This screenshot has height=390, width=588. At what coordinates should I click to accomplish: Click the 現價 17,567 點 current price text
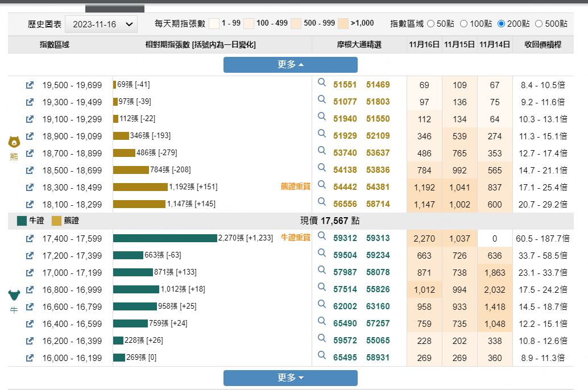(330, 221)
